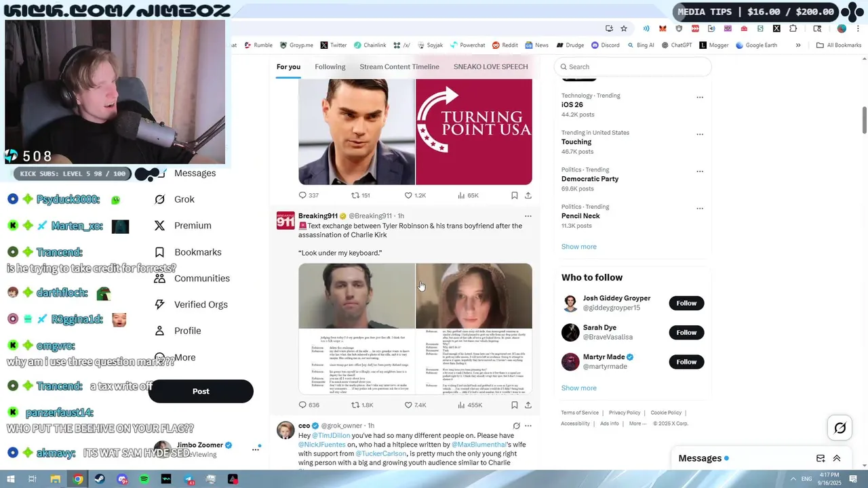This screenshot has height=488, width=868.
Task: Open the ChatGPT bookmark
Action: pyautogui.click(x=676, y=45)
